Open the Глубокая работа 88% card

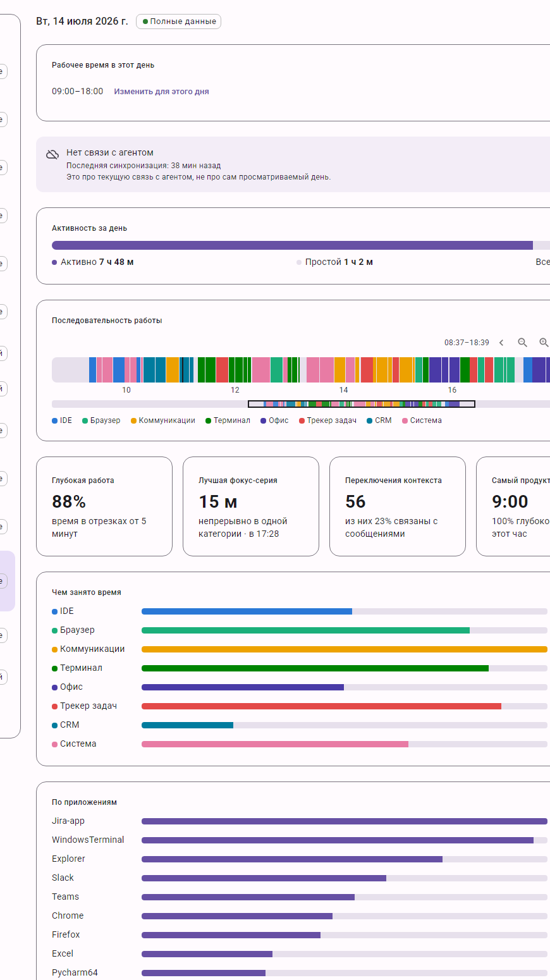pyautogui.click(x=104, y=506)
